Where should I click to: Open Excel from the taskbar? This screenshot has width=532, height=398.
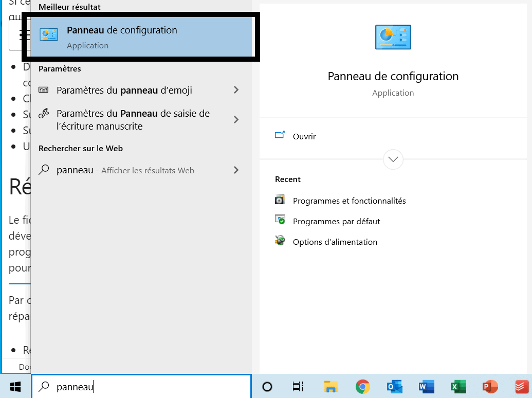[x=458, y=387]
